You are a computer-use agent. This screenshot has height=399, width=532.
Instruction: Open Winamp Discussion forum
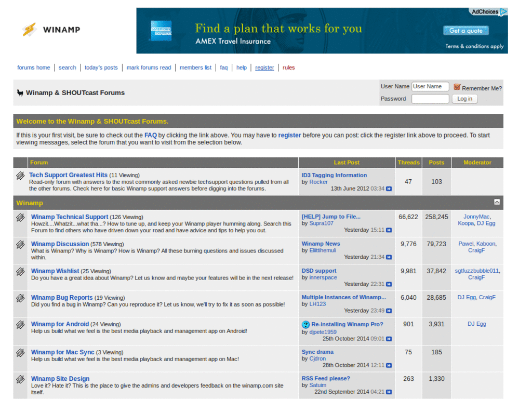(60, 244)
